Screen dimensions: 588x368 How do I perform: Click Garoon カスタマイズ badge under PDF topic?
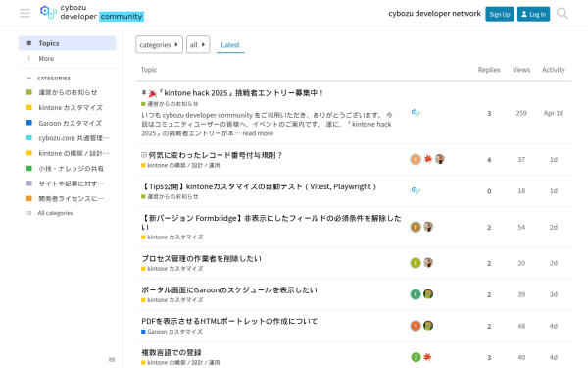click(171, 332)
